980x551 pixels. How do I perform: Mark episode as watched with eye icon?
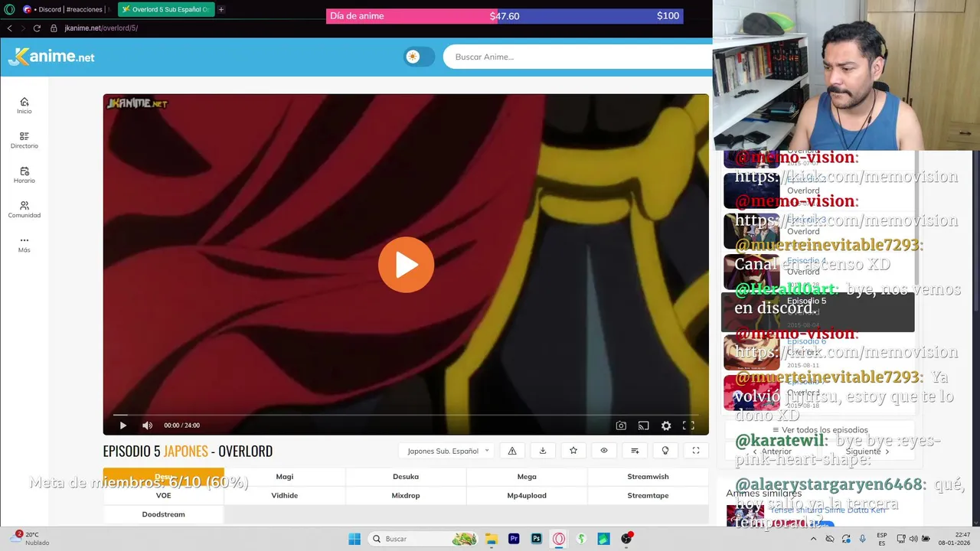point(604,451)
